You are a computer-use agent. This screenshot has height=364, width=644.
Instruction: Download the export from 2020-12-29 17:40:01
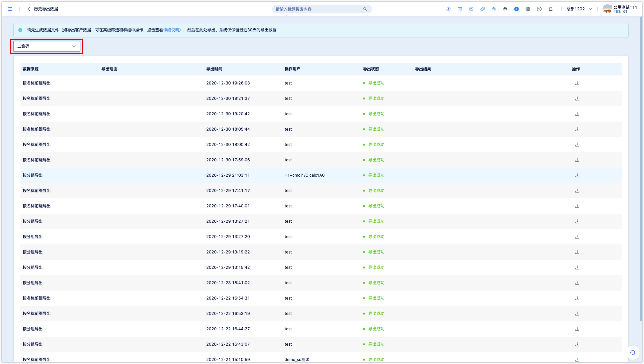coord(577,206)
